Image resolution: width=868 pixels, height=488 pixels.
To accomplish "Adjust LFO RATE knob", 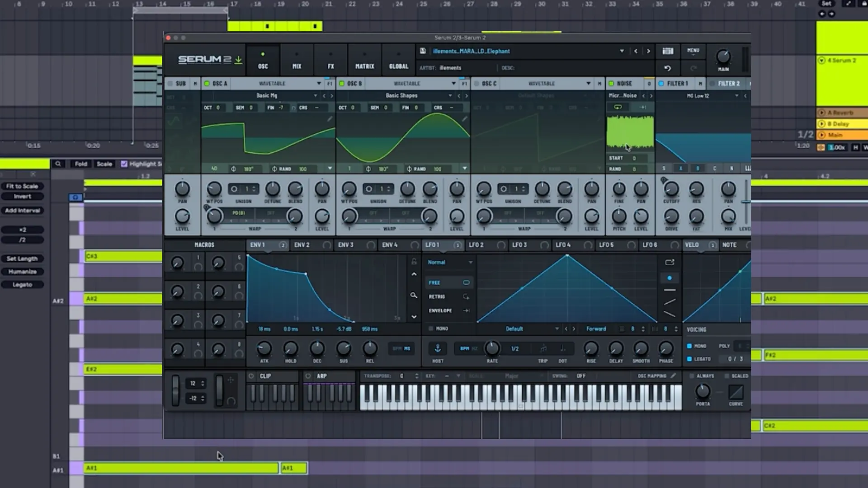I will [x=492, y=348].
